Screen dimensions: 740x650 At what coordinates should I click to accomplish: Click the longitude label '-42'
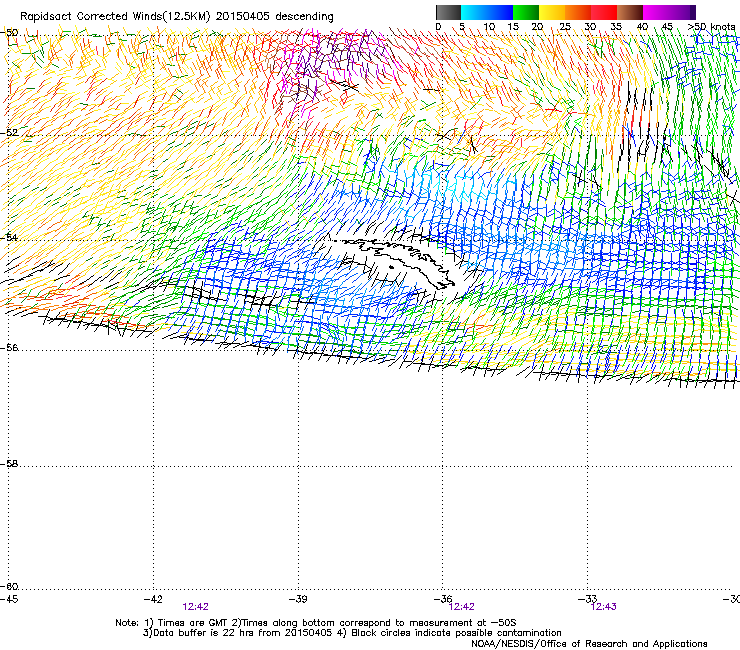(x=153, y=599)
